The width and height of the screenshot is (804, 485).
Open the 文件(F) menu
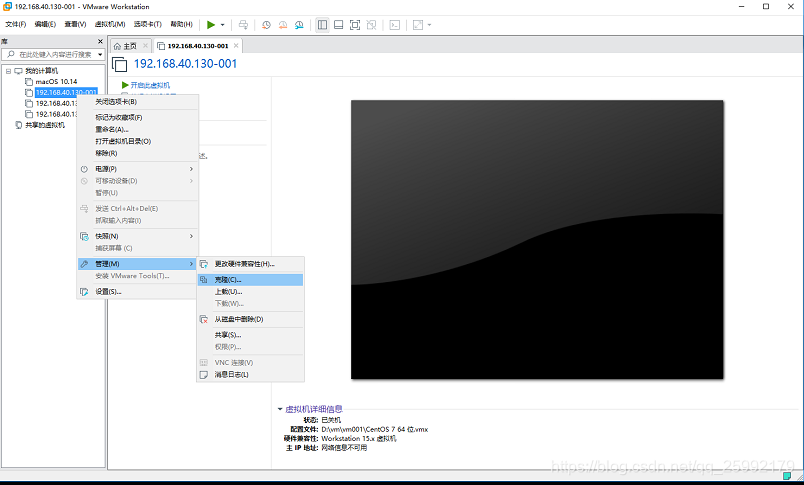(x=15, y=24)
